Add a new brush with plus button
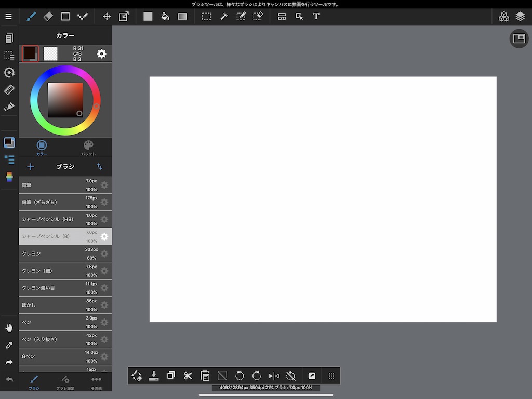Viewport: 532px width, 399px height. [x=31, y=167]
